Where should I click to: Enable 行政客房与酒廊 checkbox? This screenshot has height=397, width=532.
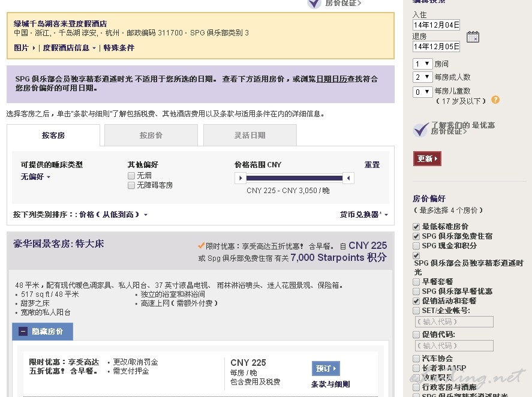pyautogui.click(x=416, y=387)
